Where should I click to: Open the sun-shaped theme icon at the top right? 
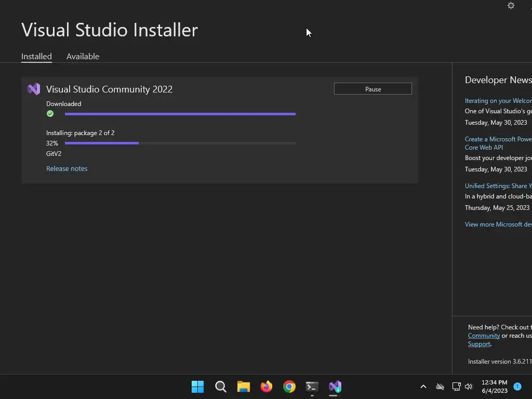point(511,5)
